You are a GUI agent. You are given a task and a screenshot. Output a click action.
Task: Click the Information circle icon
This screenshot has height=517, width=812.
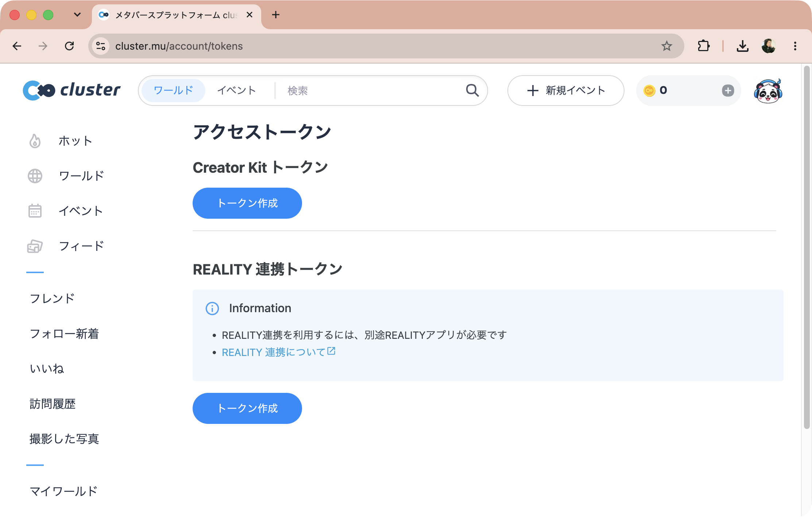[212, 309]
